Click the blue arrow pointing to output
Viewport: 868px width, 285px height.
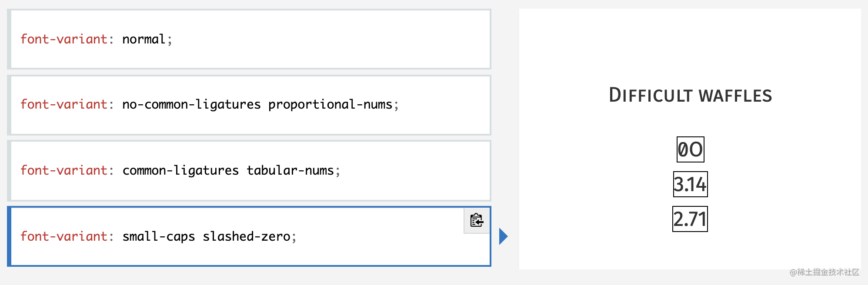point(504,236)
